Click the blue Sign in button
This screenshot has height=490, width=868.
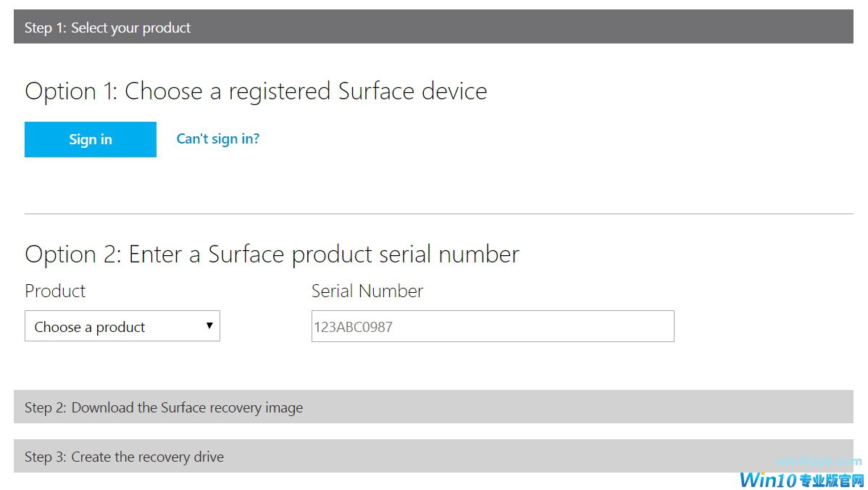tap(91, 139)
